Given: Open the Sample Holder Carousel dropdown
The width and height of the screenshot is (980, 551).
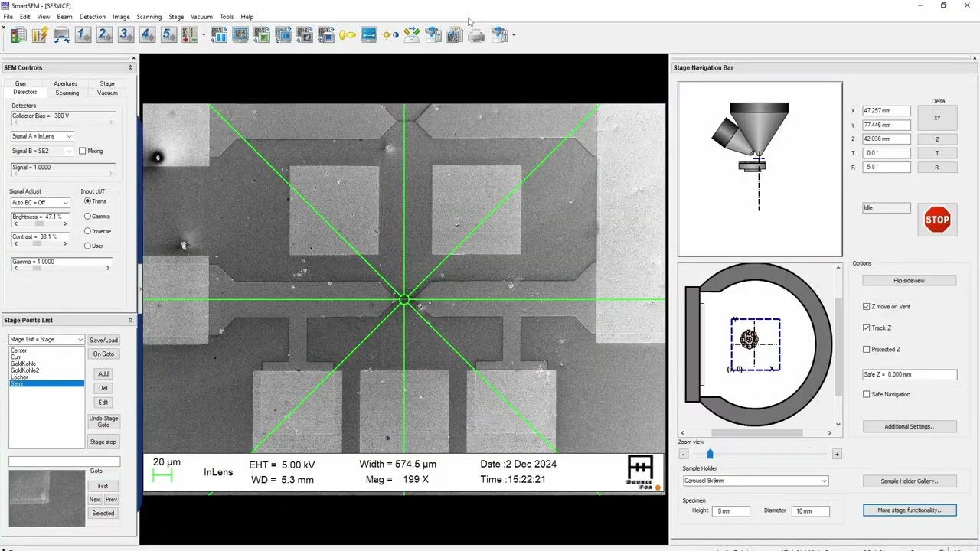Looking at the screenshot, I should click(755, 481).
